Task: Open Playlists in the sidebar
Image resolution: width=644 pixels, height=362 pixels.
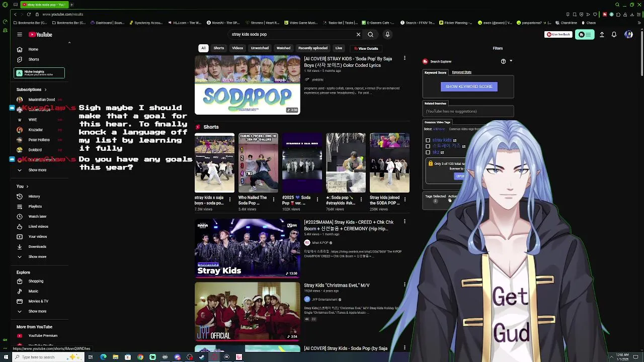Action: pos(35,207)
